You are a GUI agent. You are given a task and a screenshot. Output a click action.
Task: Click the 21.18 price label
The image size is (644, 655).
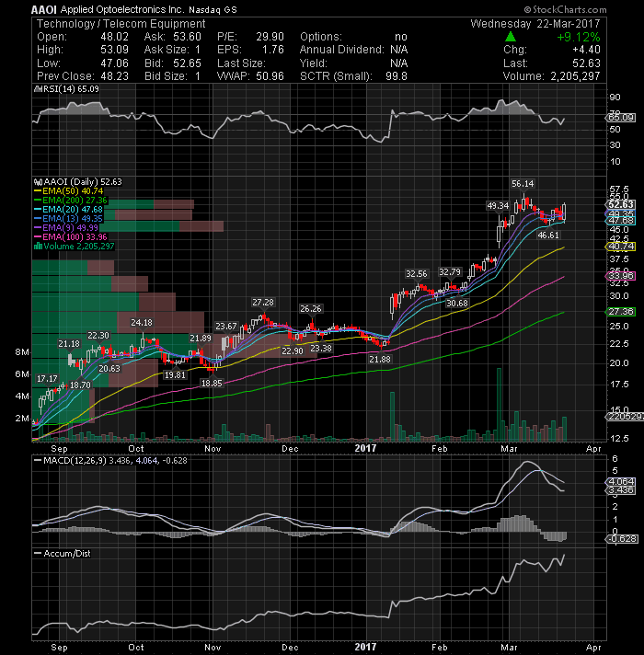69,344
